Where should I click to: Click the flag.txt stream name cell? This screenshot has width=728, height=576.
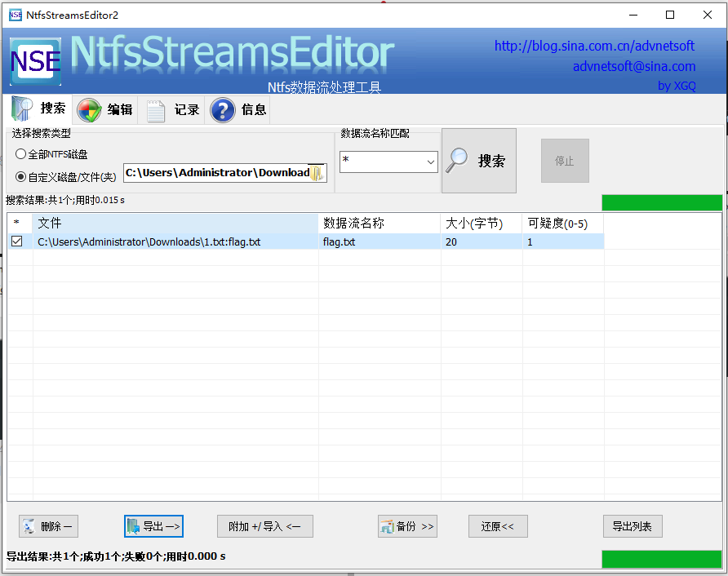pos(380,241)
